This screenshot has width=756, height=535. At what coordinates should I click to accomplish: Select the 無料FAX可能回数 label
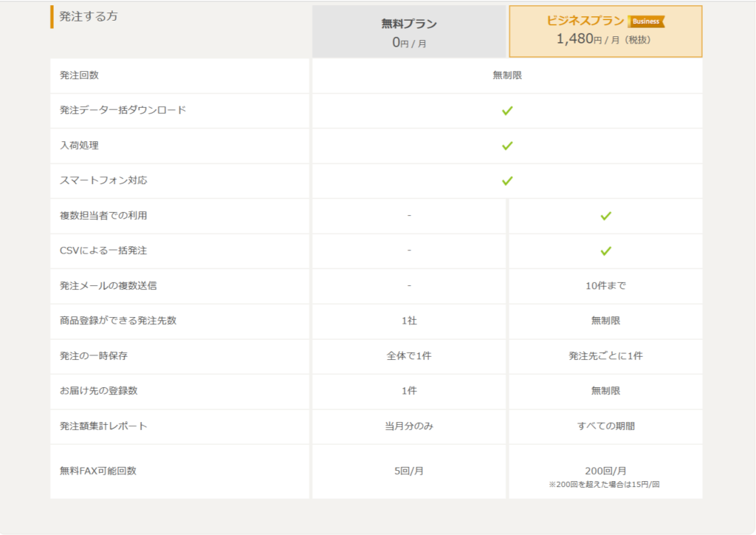click(x=98, y=471)
